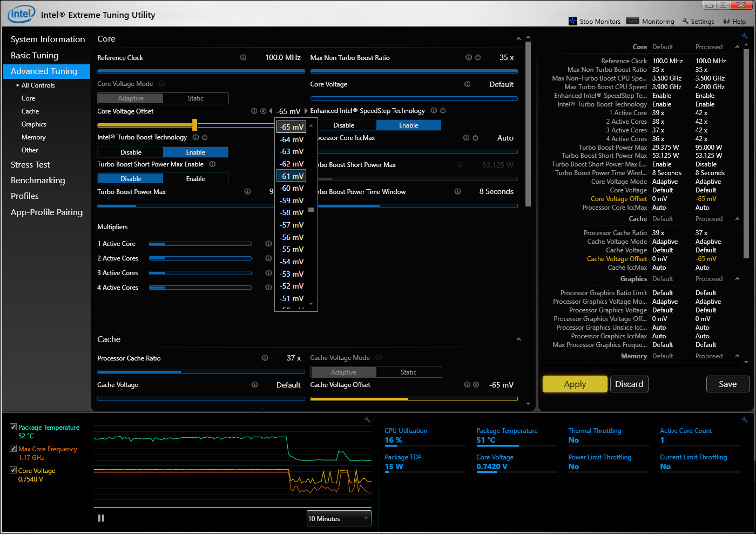Increase Core Voltage Offset with right arrow
756x534 pixels.
point(306,111)
